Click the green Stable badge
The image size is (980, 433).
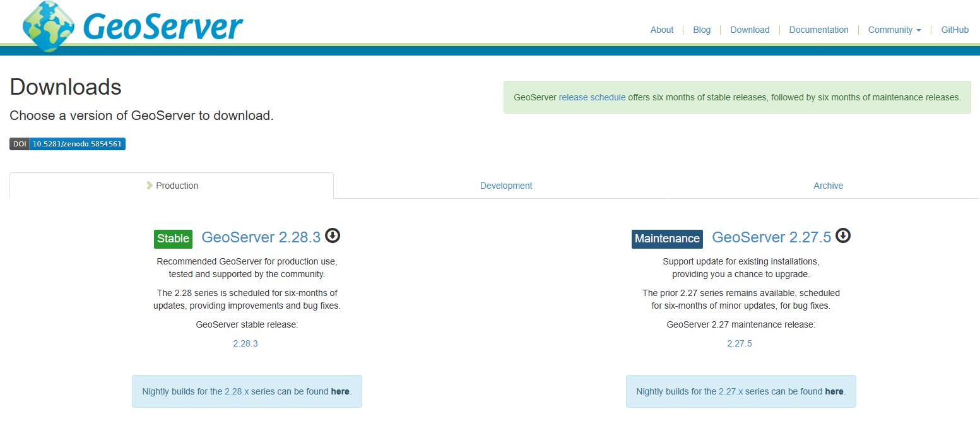pyautogui.click(x=173, y=239)
